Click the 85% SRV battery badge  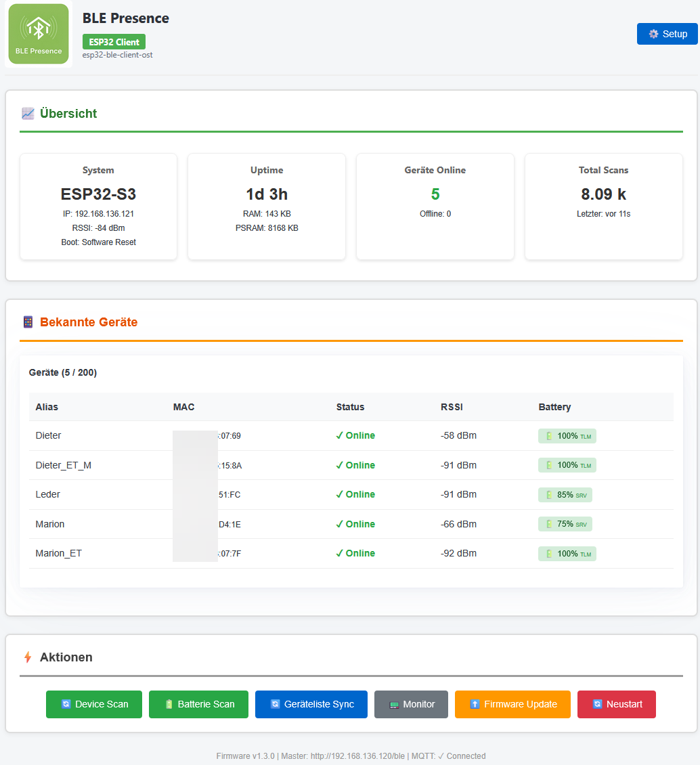pyautogui.click(x=565, y=495)
